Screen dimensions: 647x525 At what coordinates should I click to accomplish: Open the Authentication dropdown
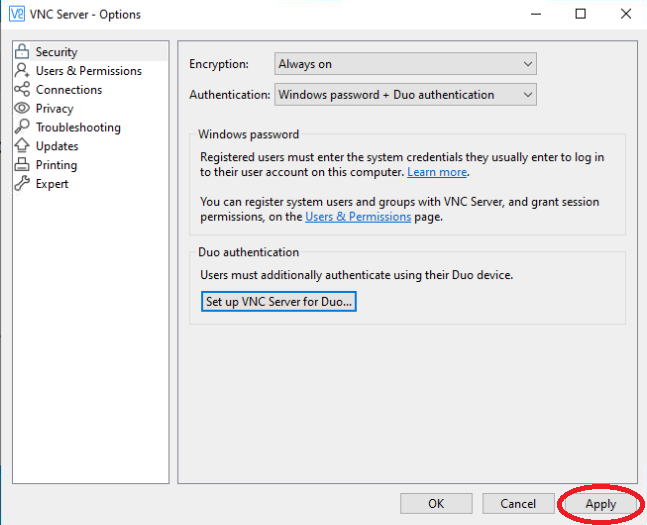point(405,95)
